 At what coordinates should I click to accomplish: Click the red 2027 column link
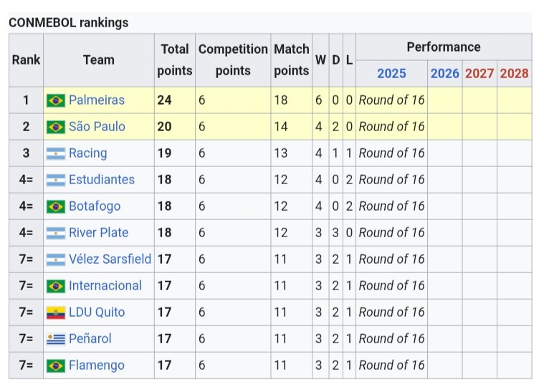(479, 74)
